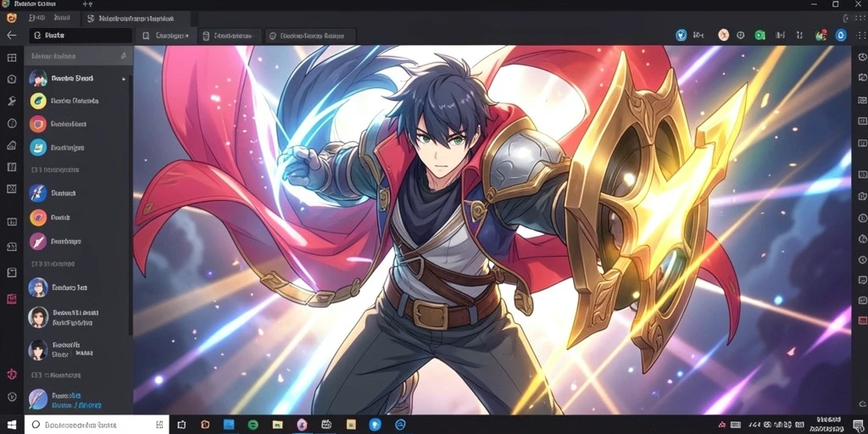Select the row with the light blue circle icon

pyautogui.click(x=78, y=147)
